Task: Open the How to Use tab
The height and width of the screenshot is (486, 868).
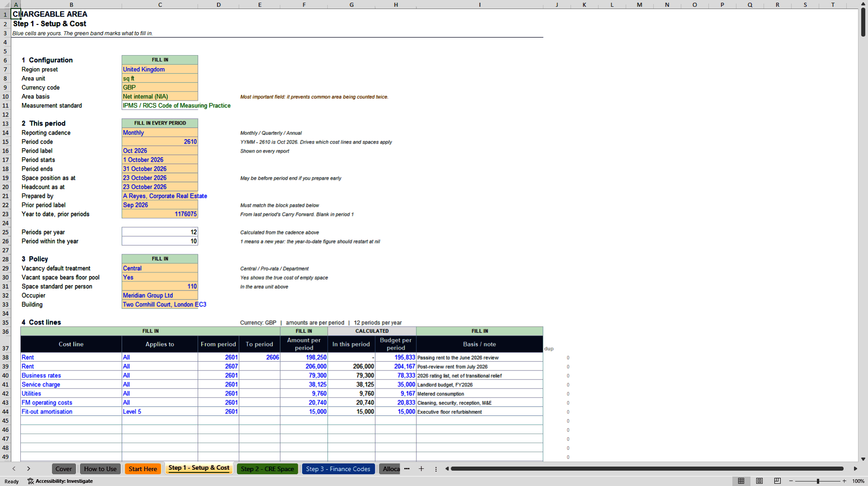Action: 100,469
